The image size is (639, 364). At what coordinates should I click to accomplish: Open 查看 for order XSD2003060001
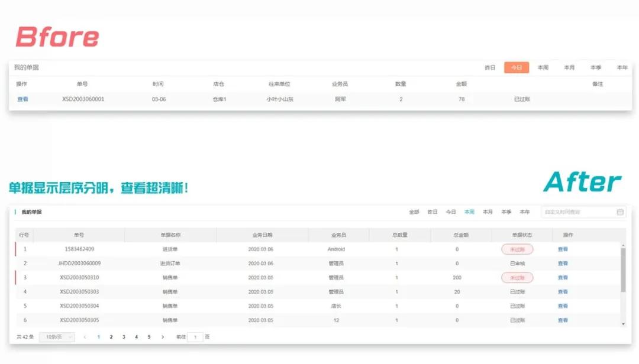22,99
